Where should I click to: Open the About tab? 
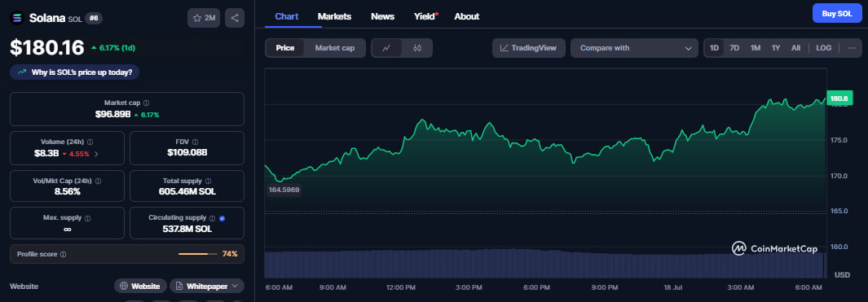[467, 16]
